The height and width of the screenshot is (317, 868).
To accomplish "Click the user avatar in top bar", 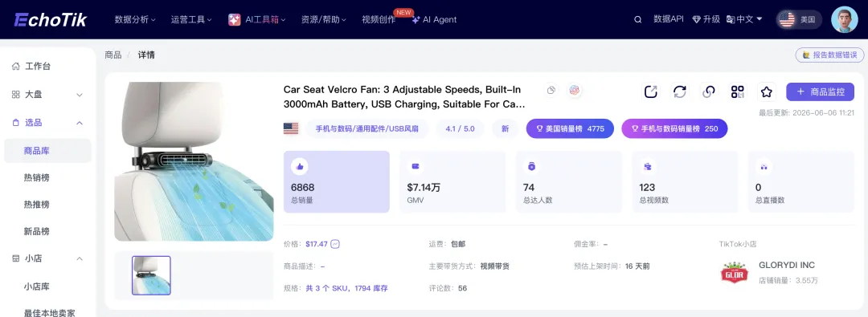I will 844,19.
